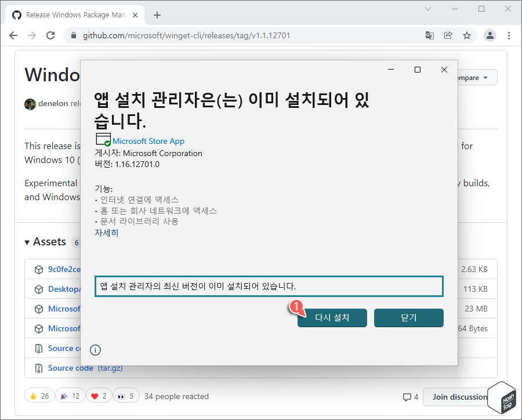Click the info icon in installer dialog
The image size is (522, 420).
[95, 350]
